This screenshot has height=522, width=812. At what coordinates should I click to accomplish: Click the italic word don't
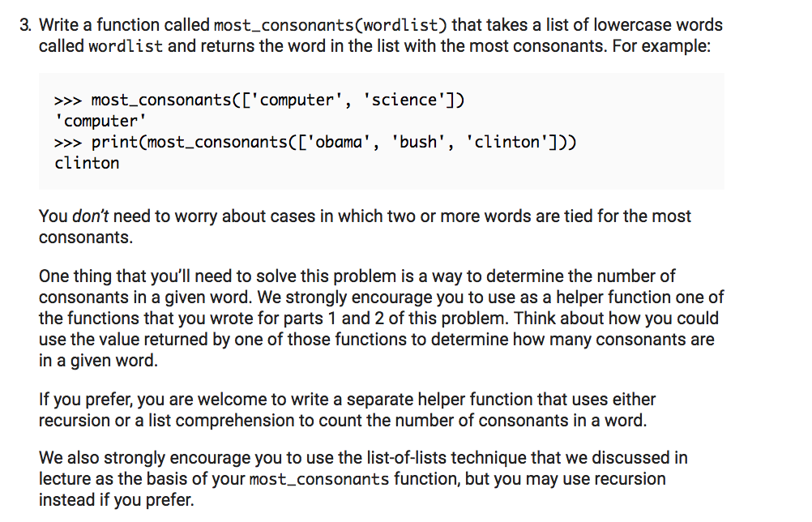[x=90, y=216]
